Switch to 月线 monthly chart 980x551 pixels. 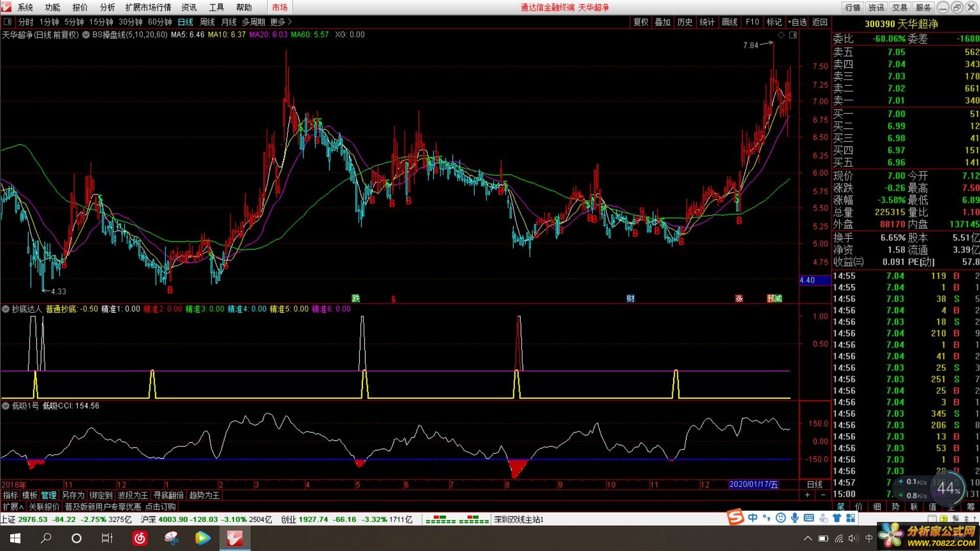click(229, 22)
